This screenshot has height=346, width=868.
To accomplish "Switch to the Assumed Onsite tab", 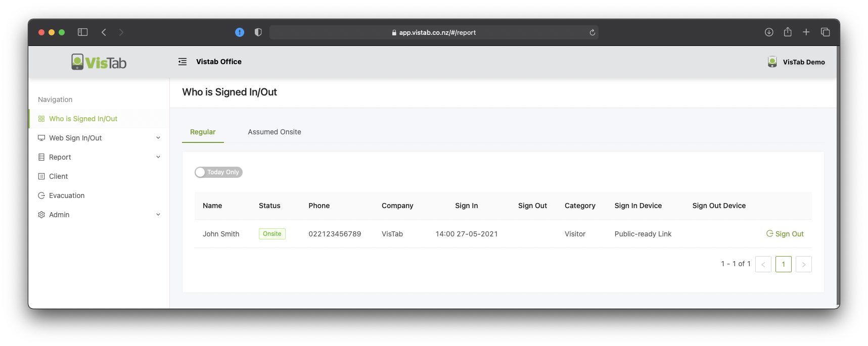I will click(274, 132).
